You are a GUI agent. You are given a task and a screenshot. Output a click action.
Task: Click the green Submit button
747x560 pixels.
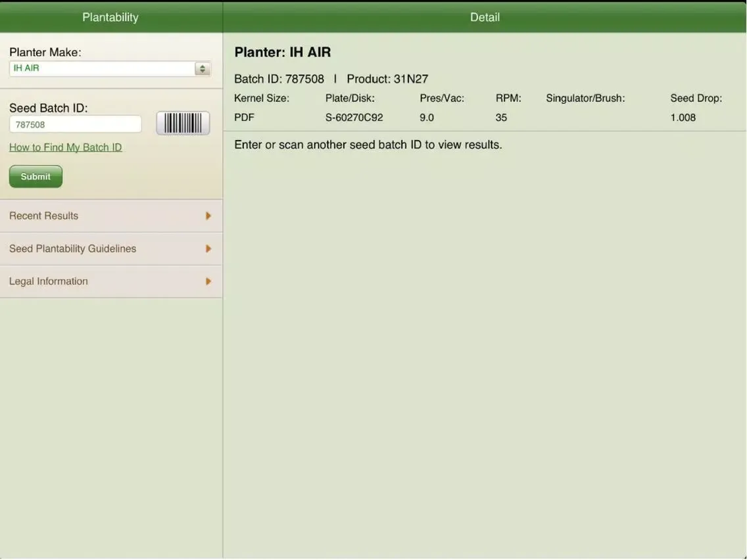(x=36, y=177)
